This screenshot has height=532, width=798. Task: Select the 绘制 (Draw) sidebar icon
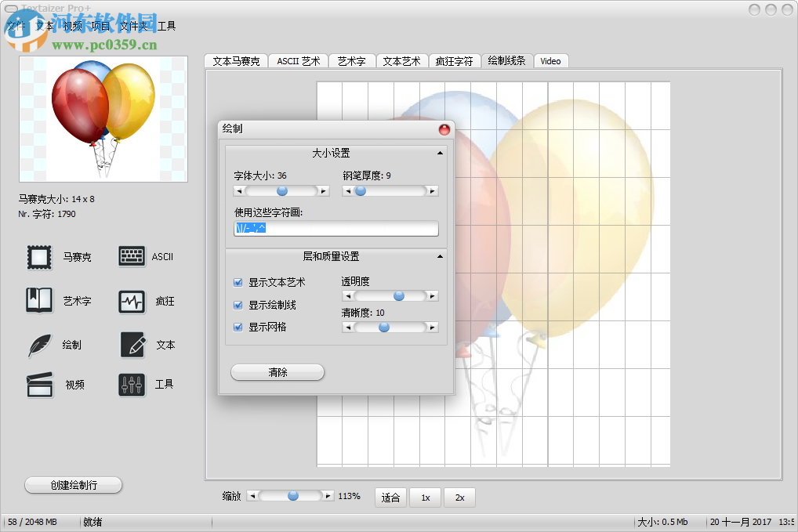38,345
